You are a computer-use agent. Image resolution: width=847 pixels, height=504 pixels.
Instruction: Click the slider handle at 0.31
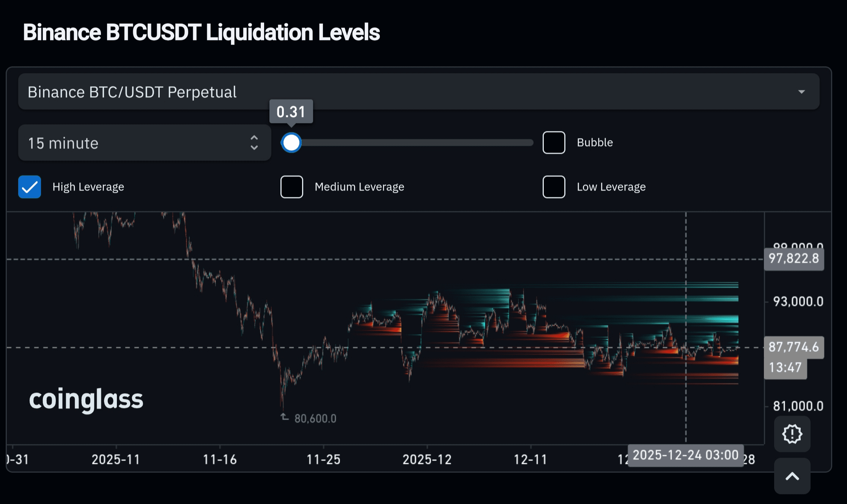tap(291, 143)
